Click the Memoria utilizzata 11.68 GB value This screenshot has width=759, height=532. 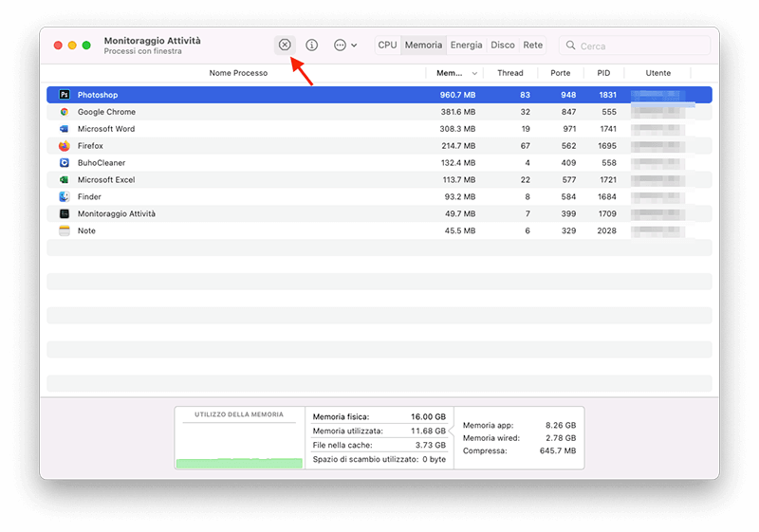[429, 431]
